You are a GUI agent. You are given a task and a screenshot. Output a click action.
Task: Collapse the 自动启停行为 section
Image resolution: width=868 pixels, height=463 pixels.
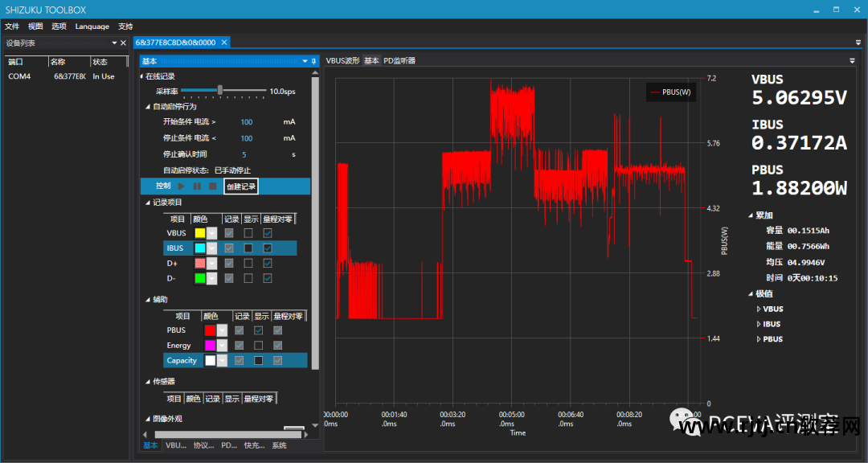147,107
